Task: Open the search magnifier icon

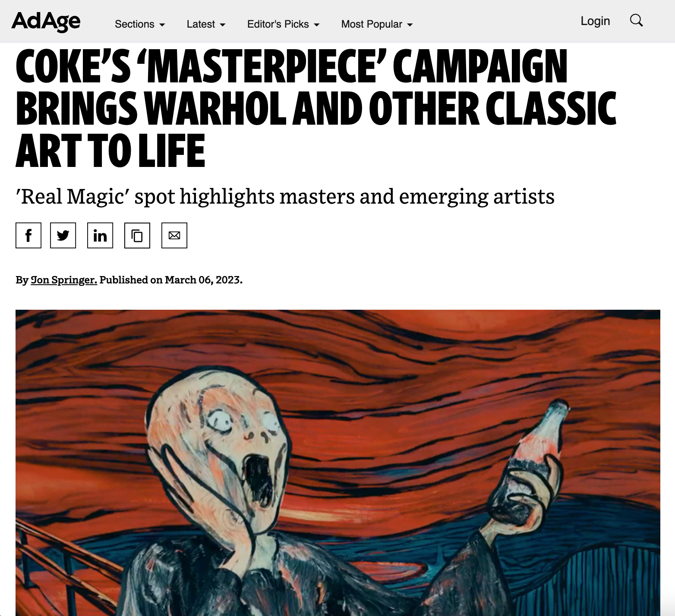Action: [x=637, y=20]
